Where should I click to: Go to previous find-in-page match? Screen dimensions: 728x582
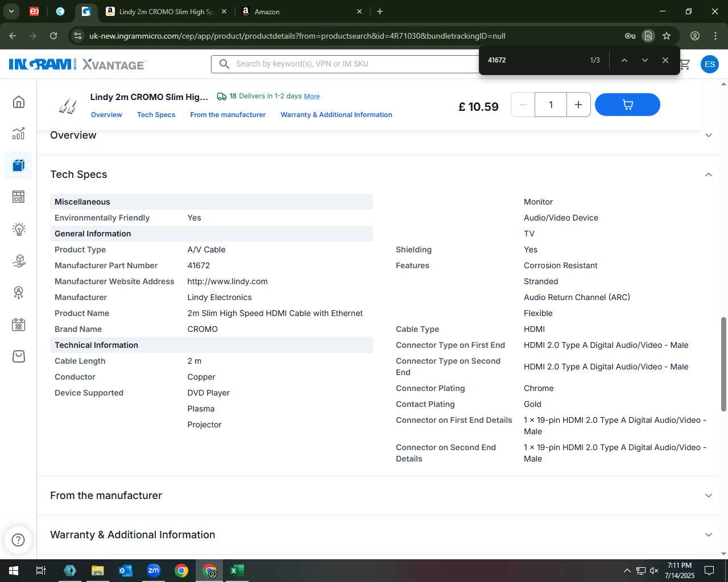624,60
